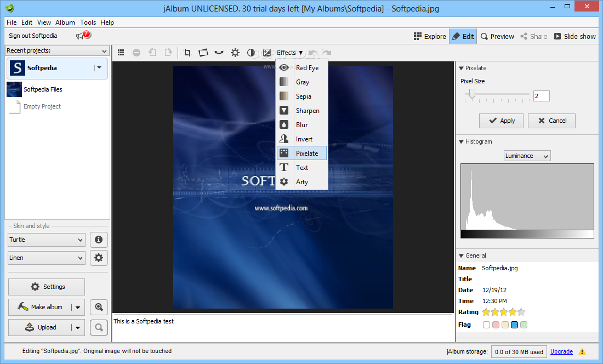
Task: Open the Linen style dropdown
Action: pos(46,258)
